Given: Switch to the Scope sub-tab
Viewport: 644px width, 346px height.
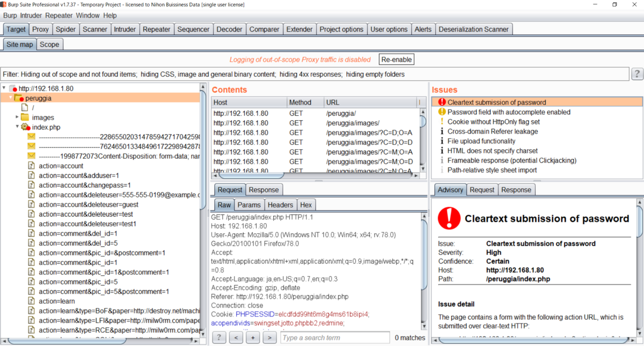Looking at the screenshot, I should click(x=49, y=44).
